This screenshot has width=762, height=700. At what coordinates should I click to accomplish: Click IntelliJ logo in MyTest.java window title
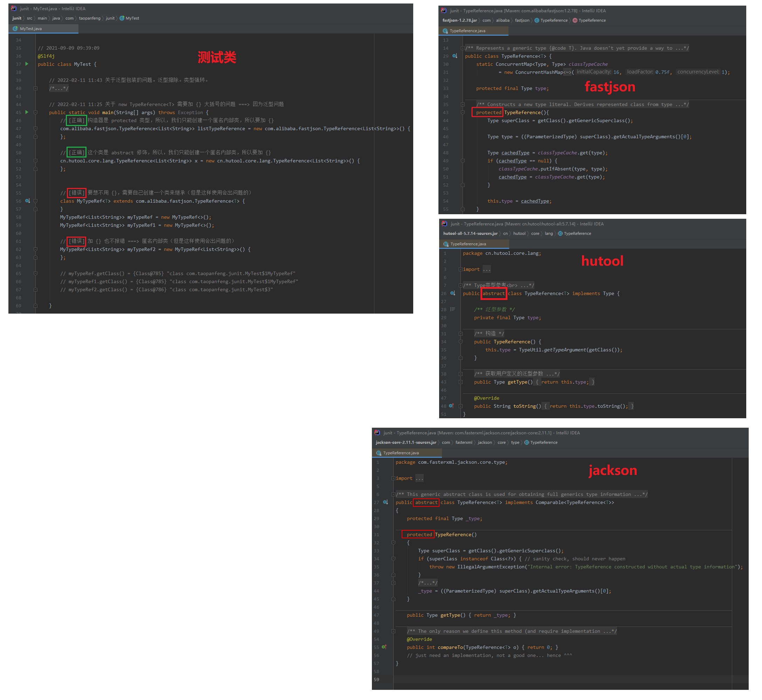point(14,8)
